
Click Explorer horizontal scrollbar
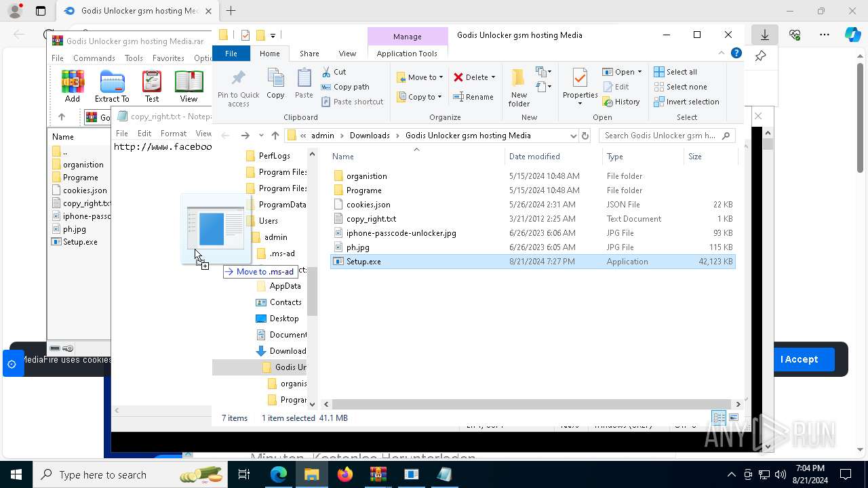coord(533,404)
